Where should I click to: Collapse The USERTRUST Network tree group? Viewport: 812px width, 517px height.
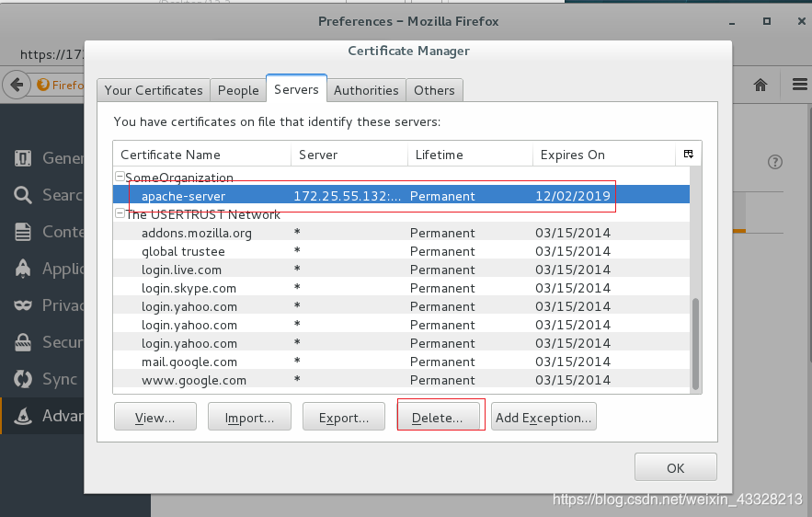click(x=120, y=213)
